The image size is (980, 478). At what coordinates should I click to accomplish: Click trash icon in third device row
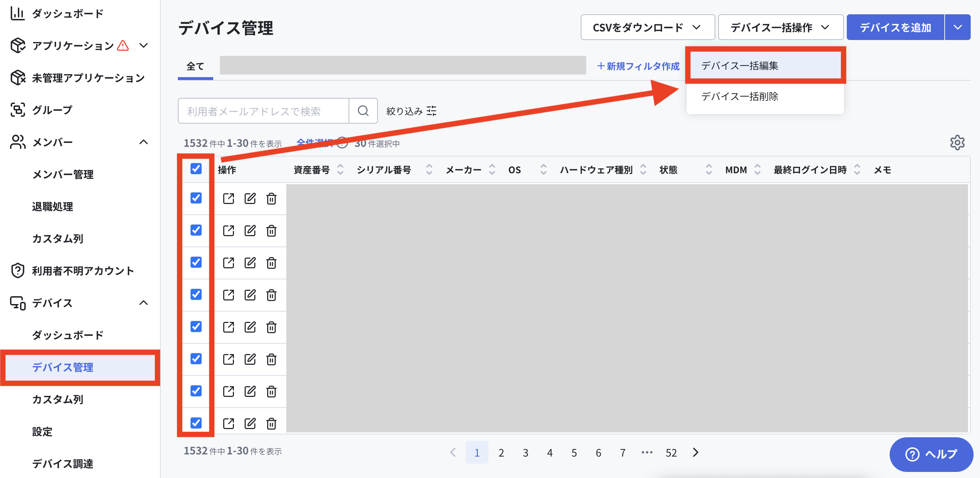point(271,263)
